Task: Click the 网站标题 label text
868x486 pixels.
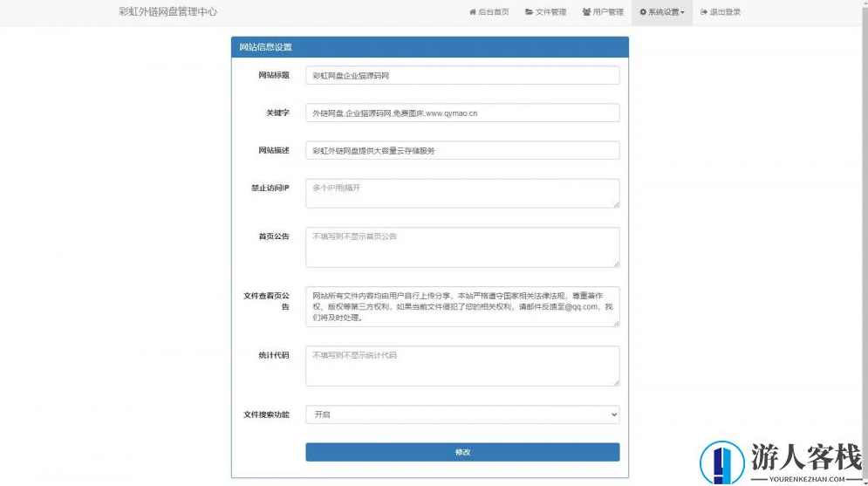Action: coord(273,75)
